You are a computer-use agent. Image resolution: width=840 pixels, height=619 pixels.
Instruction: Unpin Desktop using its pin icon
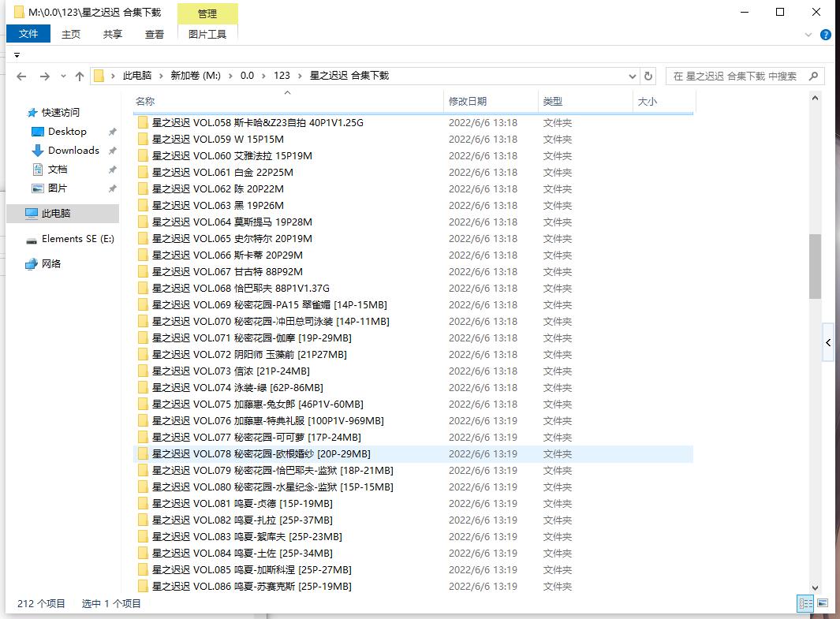pyautogui.click(x=113, y=132)
